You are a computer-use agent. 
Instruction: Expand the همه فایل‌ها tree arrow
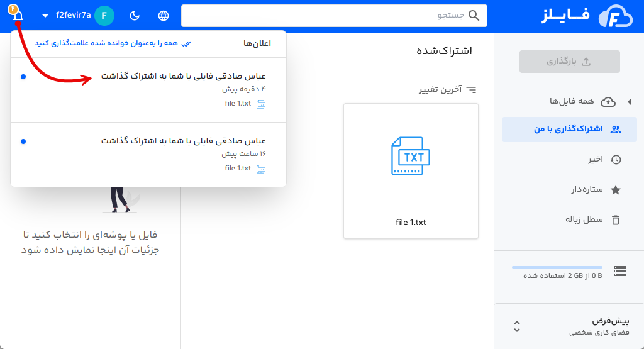click(629, 102)
